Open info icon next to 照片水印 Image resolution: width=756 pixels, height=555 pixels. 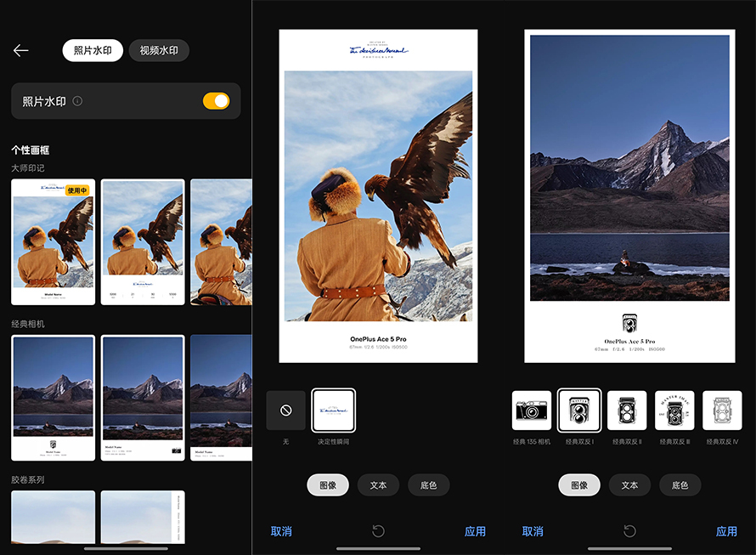[x=77, y=101]
